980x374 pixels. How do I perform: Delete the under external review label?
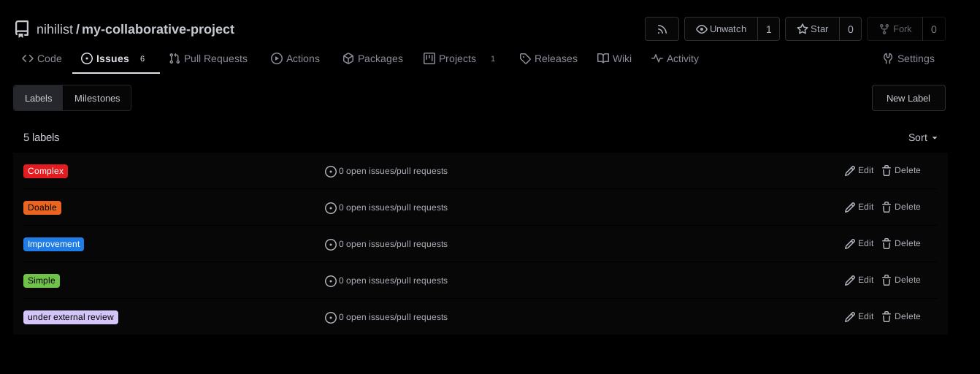coord(901,317)
